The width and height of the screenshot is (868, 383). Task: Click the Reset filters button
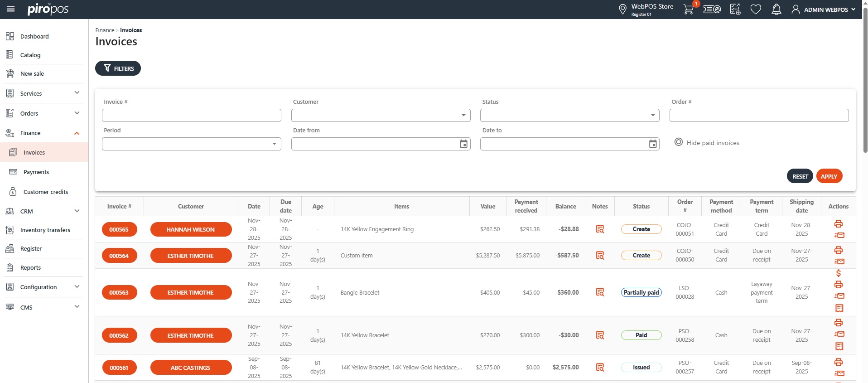click(800, 176)
